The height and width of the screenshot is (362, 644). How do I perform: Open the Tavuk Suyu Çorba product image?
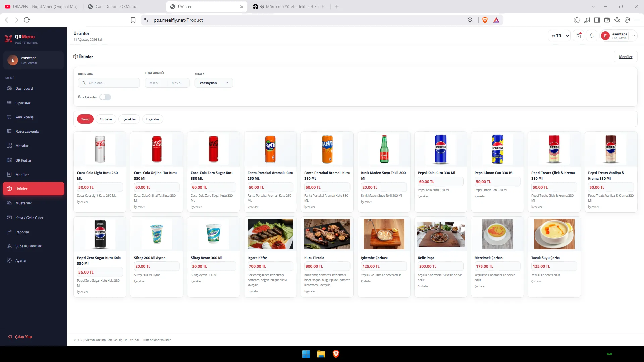click(x=554, y=234)
